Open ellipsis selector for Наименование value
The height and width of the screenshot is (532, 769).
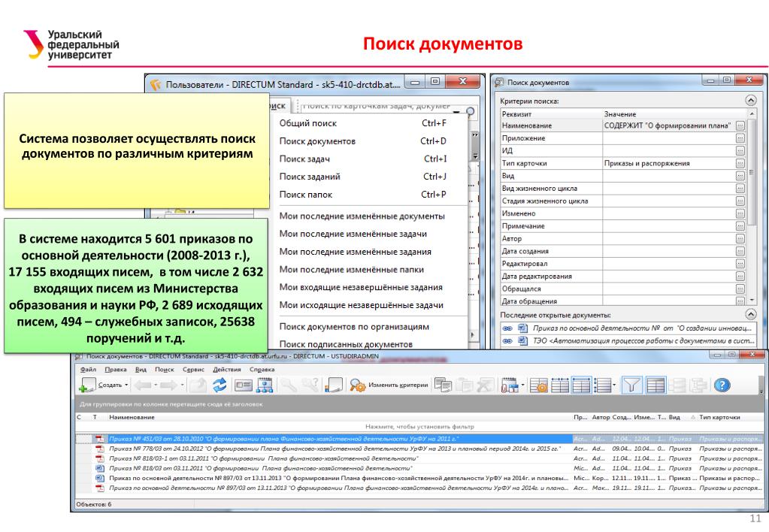[740, 126]
